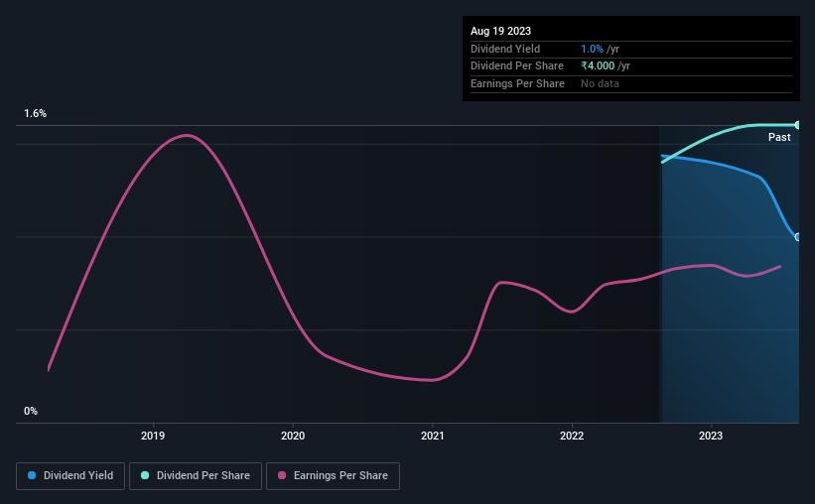Screen dimensions: 815x504
Task: Click the teal dot in Dividend Per Share legend
Action: 145,476
